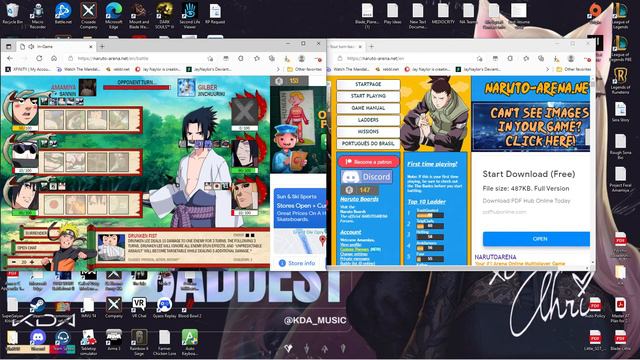Open the Microsoft Edge desktop shortcut

click(x=113, y=15)
